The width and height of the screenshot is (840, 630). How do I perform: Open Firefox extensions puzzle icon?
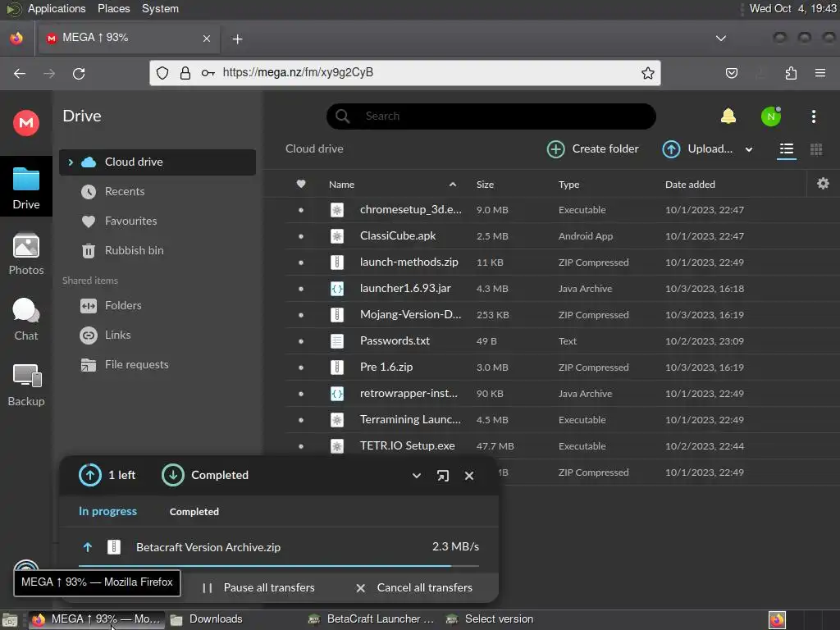pos(791,73)
